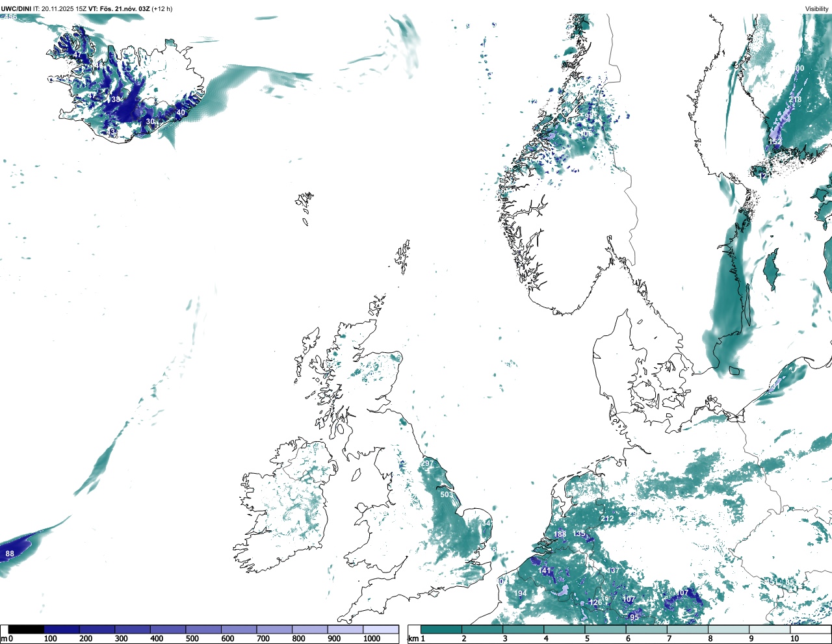Pick the black 0–100 m legend swatch
This screenshot has width=832, height=644.
(x=27, y=629)
